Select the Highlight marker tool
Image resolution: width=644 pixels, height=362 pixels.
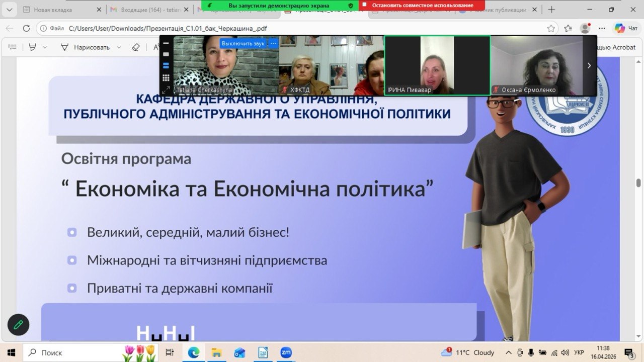(33, 47)
